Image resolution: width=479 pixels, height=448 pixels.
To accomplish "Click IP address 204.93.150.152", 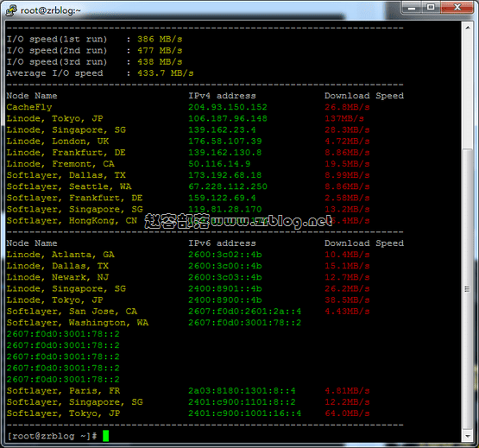I will (x=228, y=107).
